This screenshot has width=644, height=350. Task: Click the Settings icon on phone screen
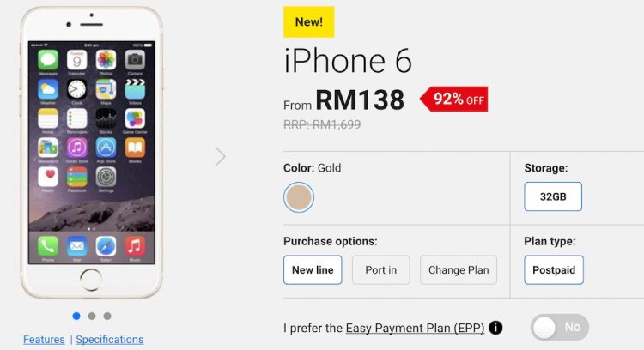point(106,178)
